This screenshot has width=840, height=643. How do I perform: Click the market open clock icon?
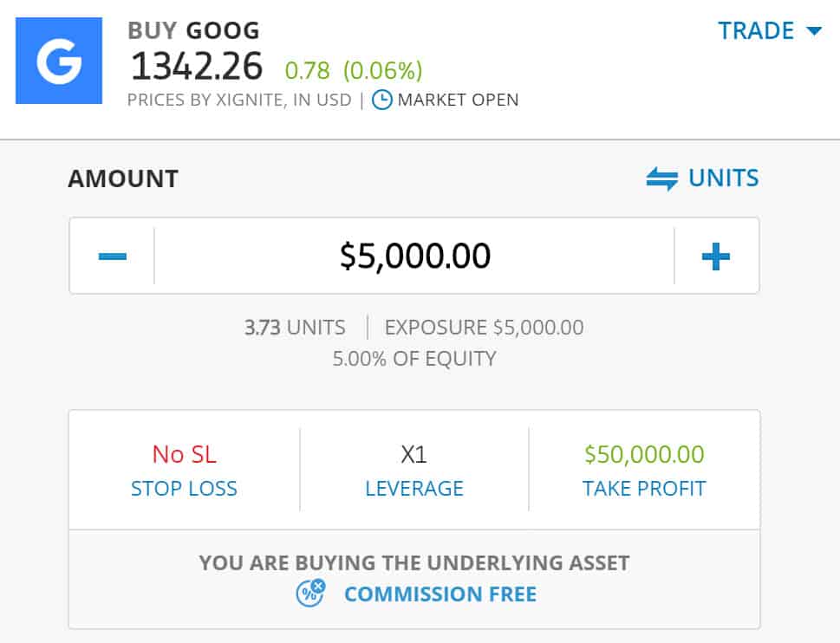click(382, 101)
